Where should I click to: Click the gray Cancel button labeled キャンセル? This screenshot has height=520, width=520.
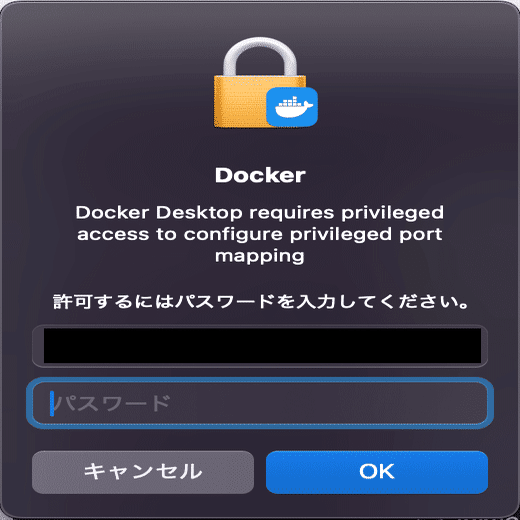143,472
